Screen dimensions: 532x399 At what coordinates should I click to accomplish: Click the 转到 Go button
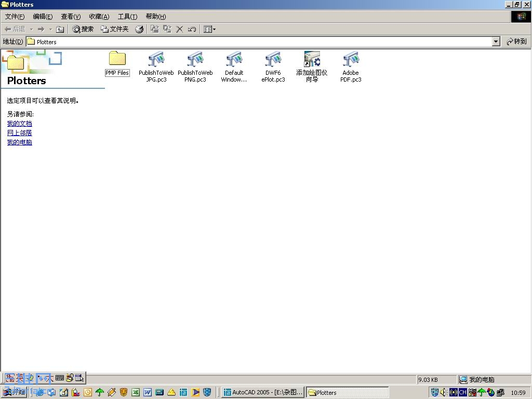(516, 42)
